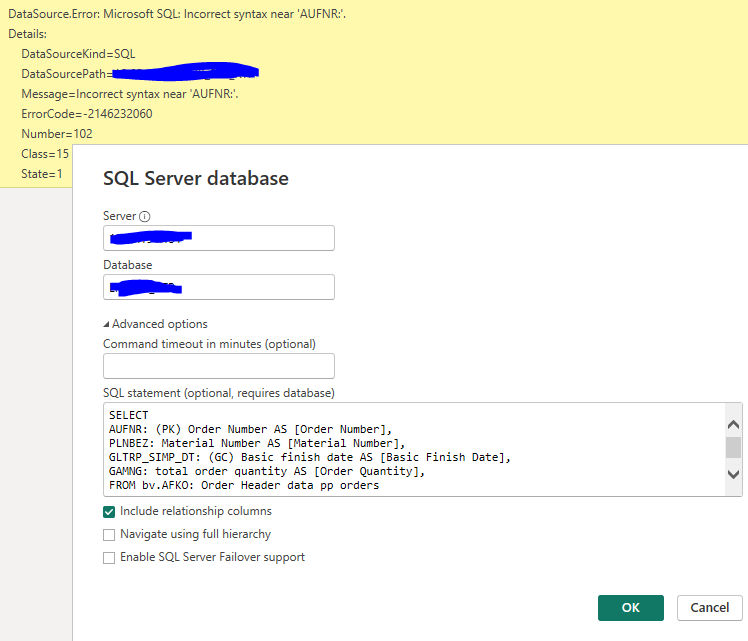Click the Message=Incorrect syntax detail line
This screenshot has height=641, width=748.
tap(130, 94)
